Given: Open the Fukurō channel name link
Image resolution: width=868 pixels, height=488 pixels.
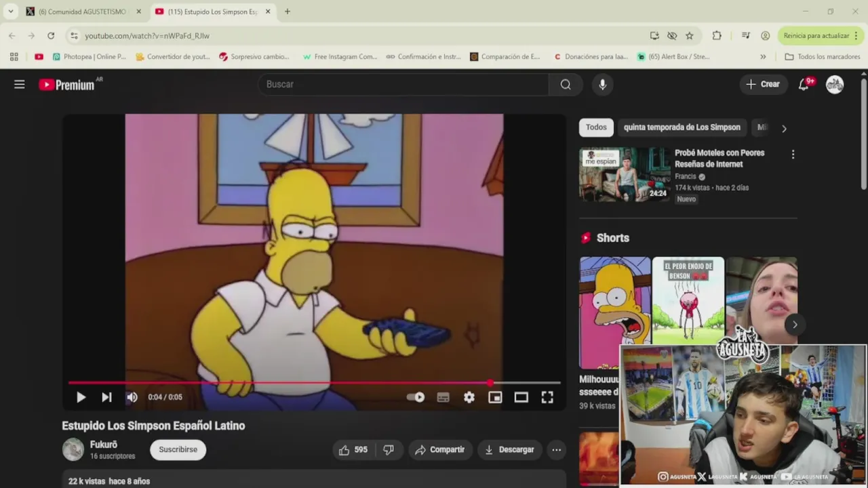Looking at the screenshot, I should pyautogui.click(x=104, y=445).
